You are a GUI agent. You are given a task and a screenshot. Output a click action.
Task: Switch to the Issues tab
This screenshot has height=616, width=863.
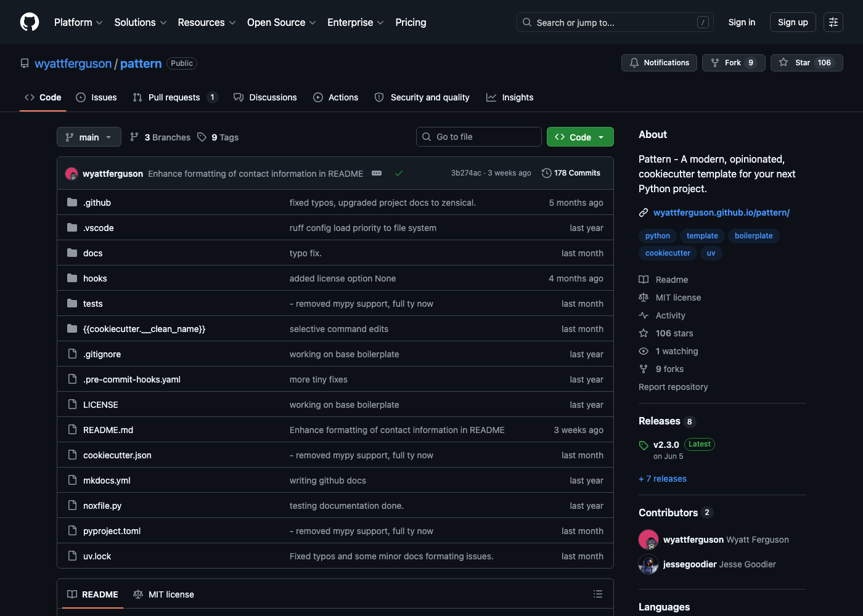click(96, 97)
